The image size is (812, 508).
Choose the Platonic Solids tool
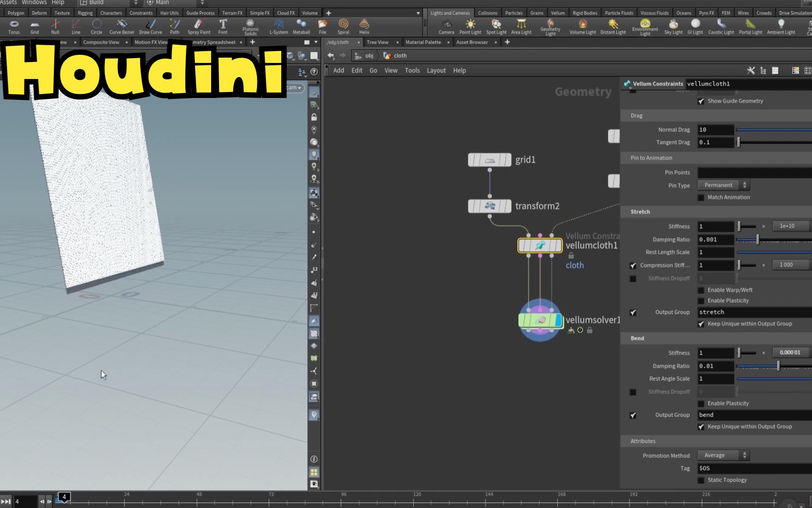click(x=250, y=27)
